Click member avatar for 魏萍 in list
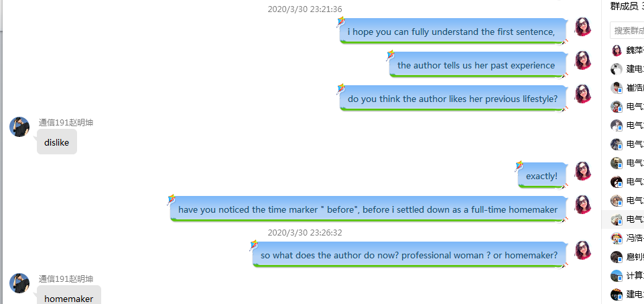Viewport: 644px width, 304px height. pos(617,50)
